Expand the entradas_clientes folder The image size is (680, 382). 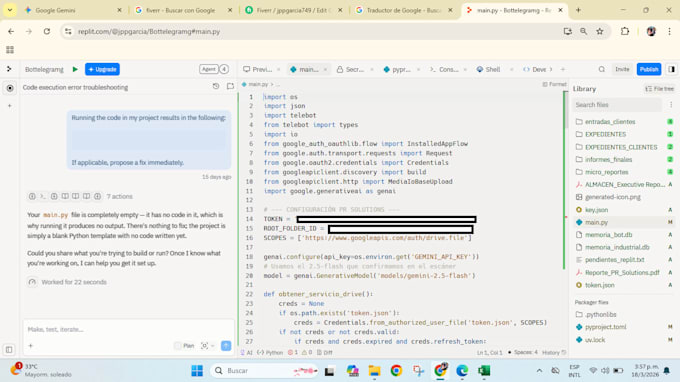pos(610,122)
